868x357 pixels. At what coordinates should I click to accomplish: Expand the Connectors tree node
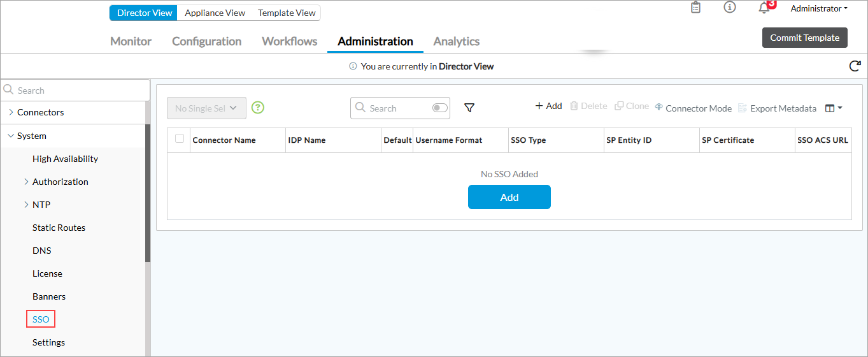(x=11, y=112)
